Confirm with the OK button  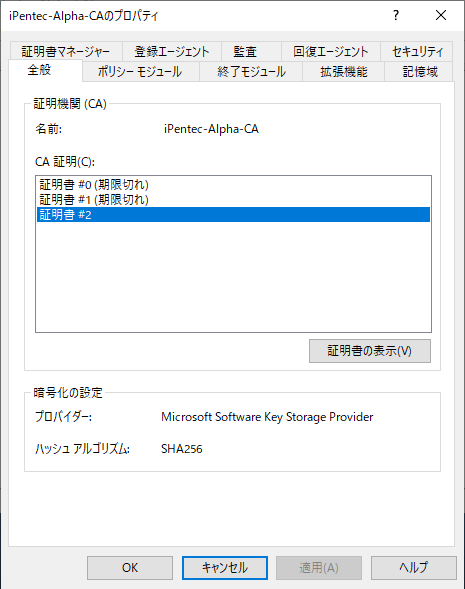pyautogui.click(x=130, y=568)
